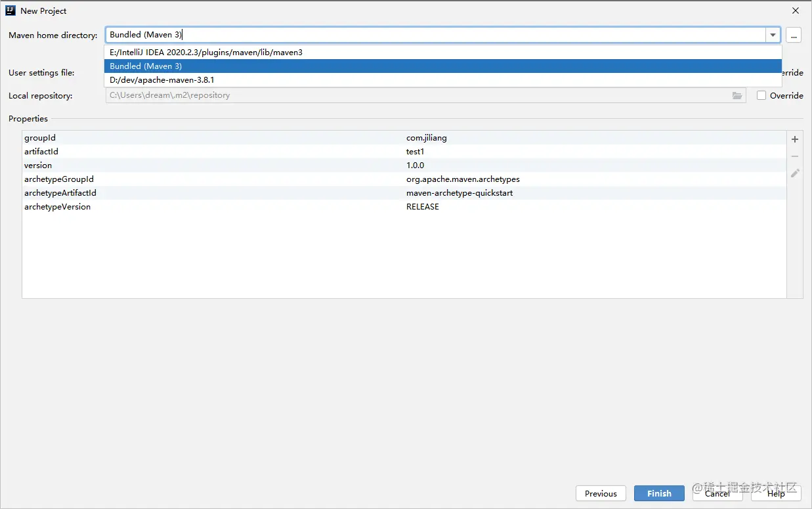Close the New Project dialog

tap(796, 11)
